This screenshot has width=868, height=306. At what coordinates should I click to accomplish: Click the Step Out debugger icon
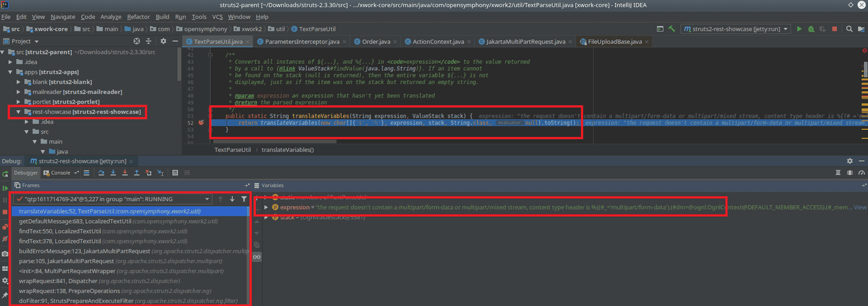[x=137, y=173]
